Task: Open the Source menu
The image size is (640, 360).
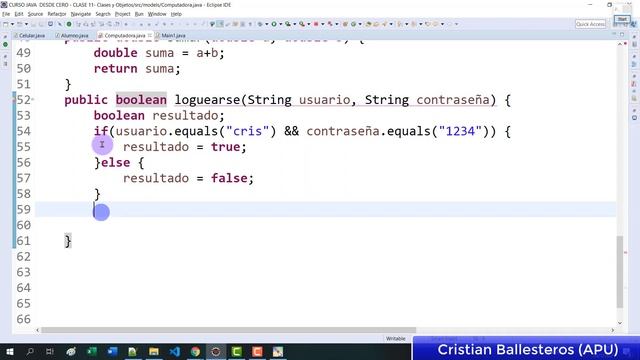Action: tap(35, 14)
